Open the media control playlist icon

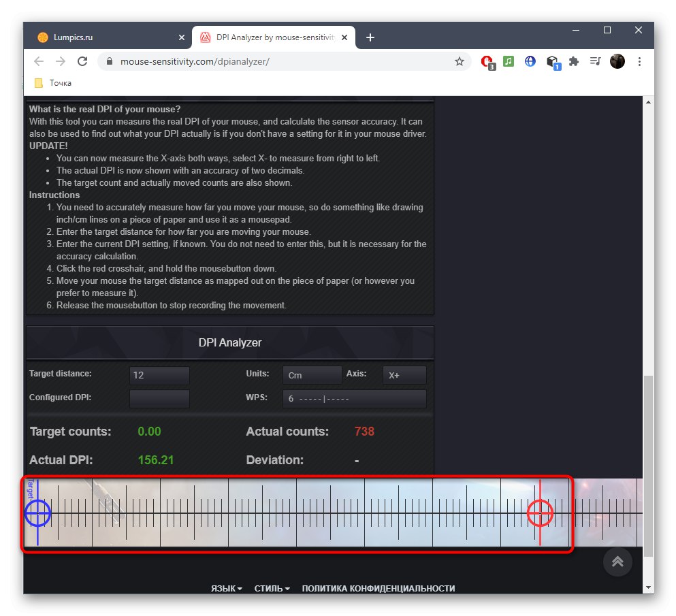596,61
